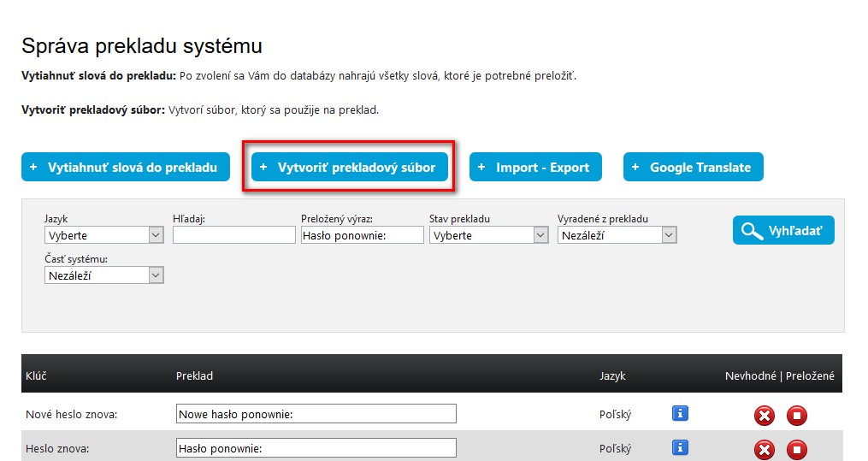Image resolution: width=868 pixels, height=461 pixels.
Task: Edit Heslo znova row translation field
Action: pos(316,447)
